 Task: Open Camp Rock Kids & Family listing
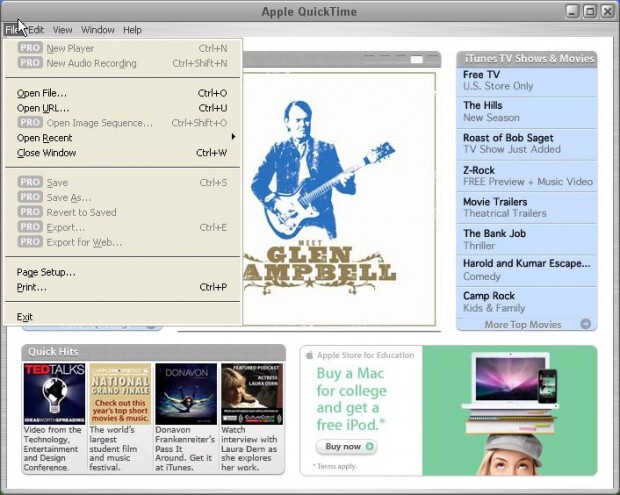click(x=527, y=302)
